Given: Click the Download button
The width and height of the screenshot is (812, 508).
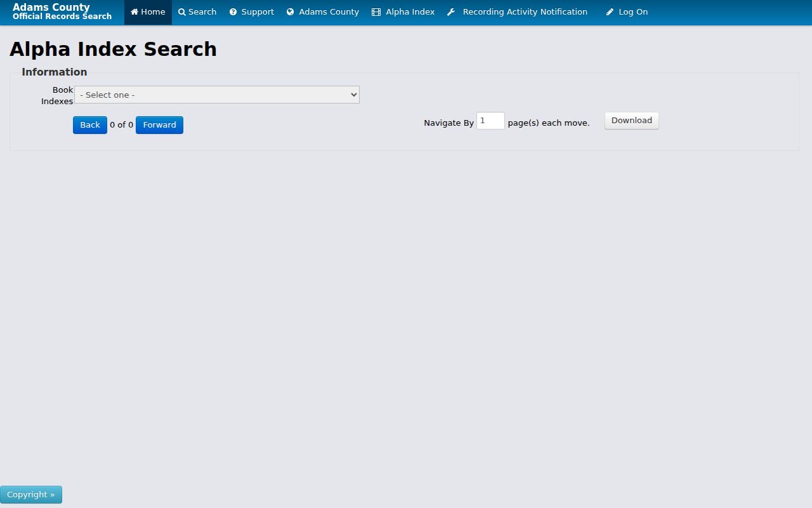Looking at the screenshot, I should [x=632, y=121].
